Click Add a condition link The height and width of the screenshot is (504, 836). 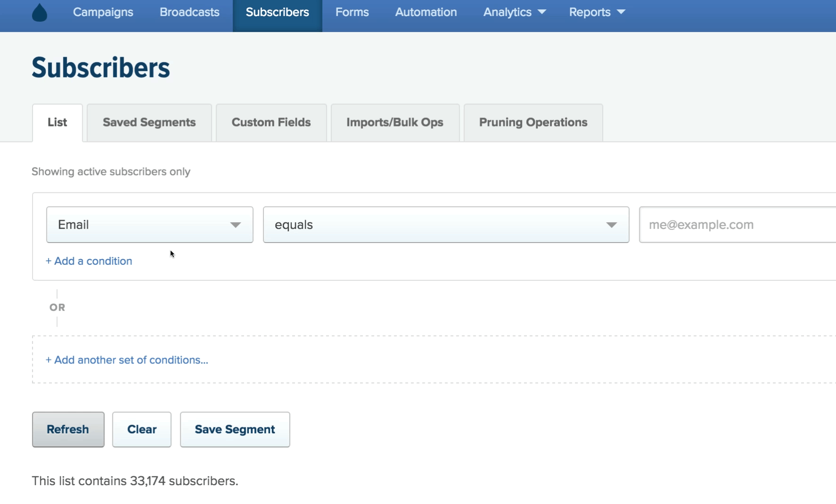[89, 260]
